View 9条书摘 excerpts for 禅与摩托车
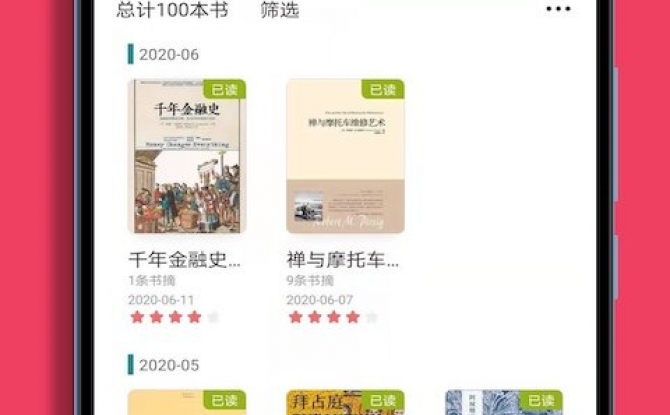Screen dimensions: 670x415 [x=310, y=281]
